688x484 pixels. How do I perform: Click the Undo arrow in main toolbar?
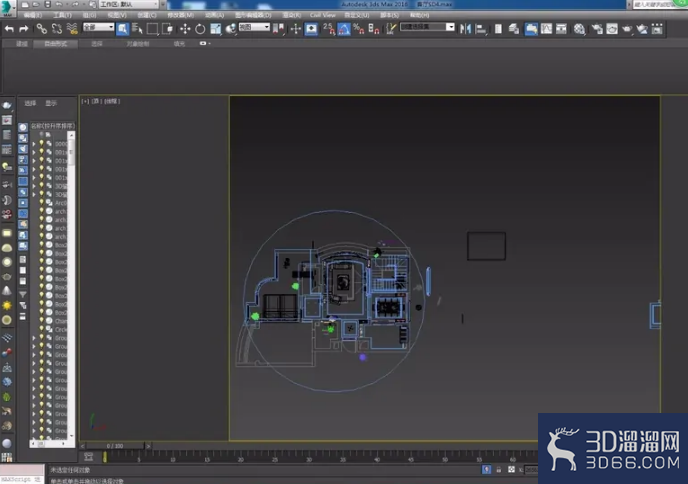9,29
